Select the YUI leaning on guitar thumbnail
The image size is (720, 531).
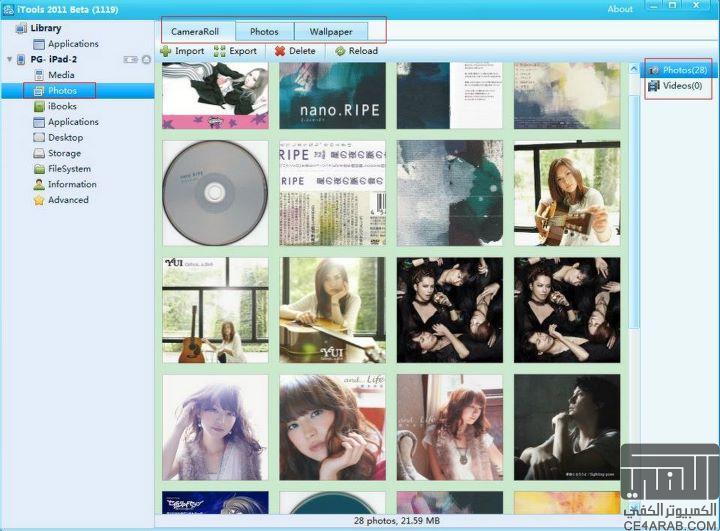click(332, 310)
